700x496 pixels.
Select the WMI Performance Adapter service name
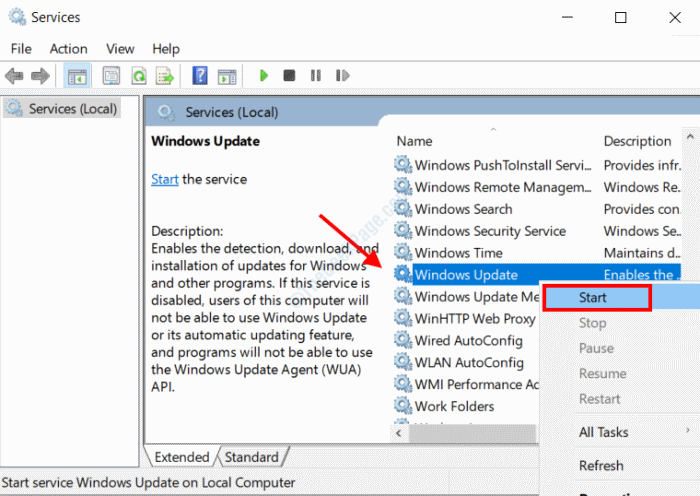(477, 384)
